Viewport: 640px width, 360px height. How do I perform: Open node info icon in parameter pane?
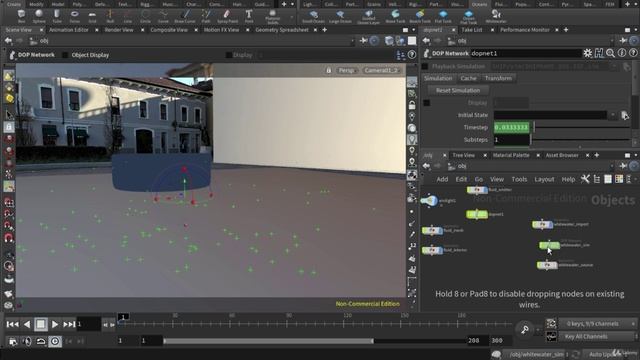[x=622, y=53]
